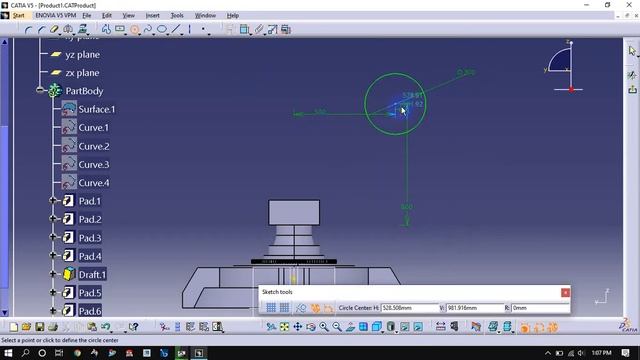Open the Start menu of CATIA

tap(18, 16)
